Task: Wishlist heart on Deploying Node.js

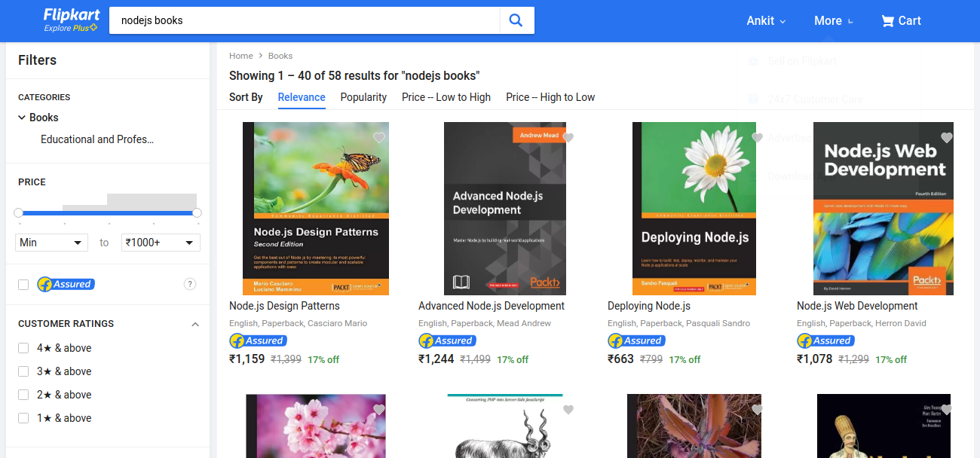Action: point(758,137)
